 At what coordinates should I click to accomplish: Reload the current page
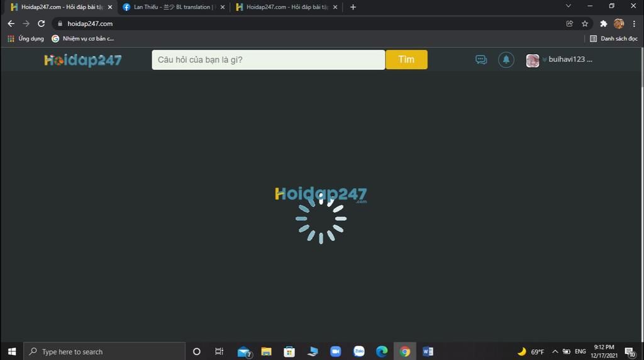coord(41,23)
